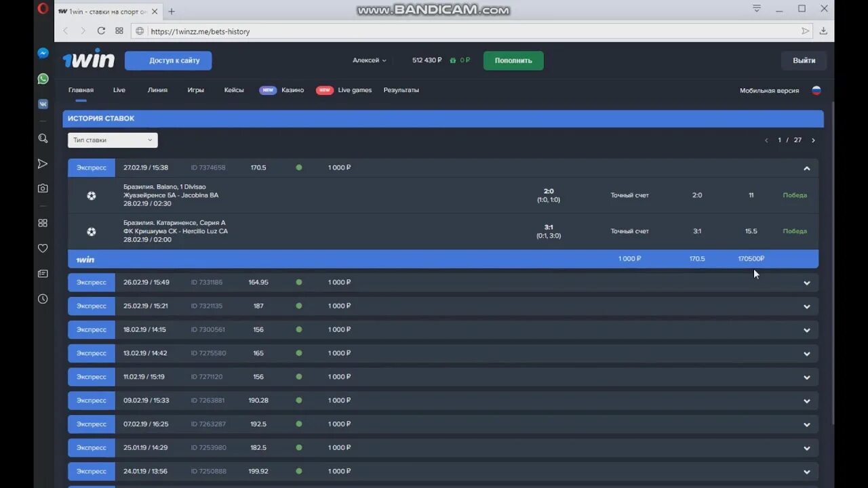
Task: Click payout value 170500₽
Action: [x=751, y=259]
